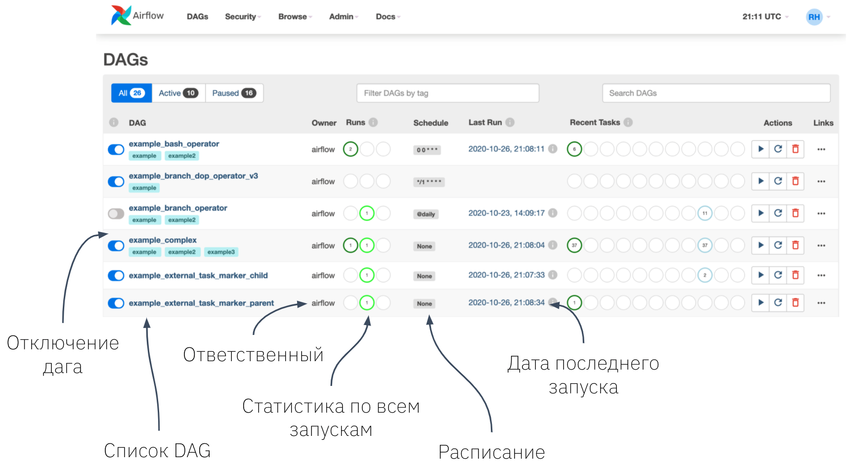Trigger the example_external_task_marker_child DAG
This screenshot has height=473, width=868.
click(760, 275)
